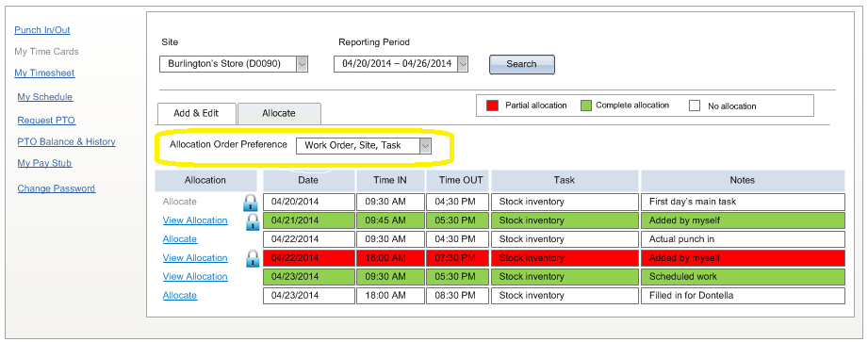Screen dimensions: 868x342
Task: Switch to the Allocate tab
Action: coord(279,113)
